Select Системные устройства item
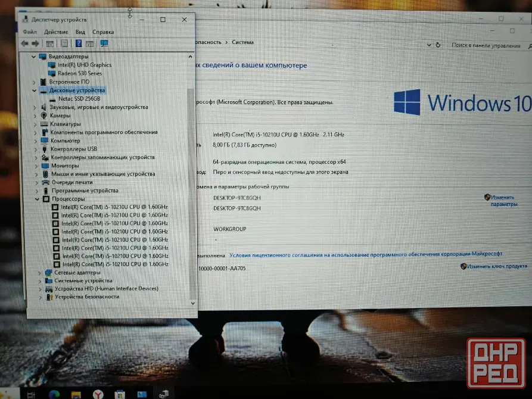Viewport: 532px width, 399px height. (x=83, y=281)
